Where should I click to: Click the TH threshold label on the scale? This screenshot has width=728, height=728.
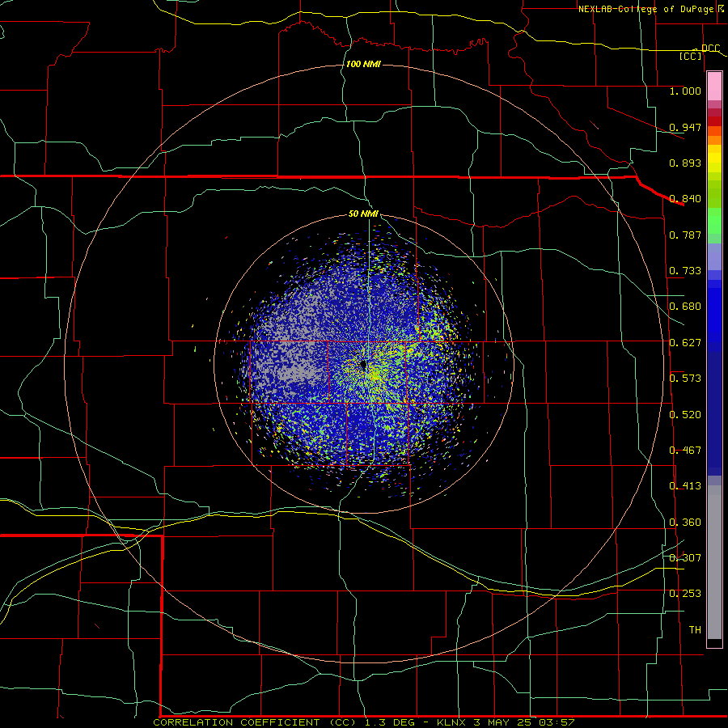(695, 630)
